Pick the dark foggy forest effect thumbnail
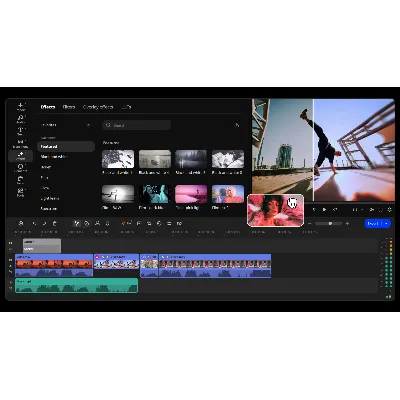 (191, 159)
